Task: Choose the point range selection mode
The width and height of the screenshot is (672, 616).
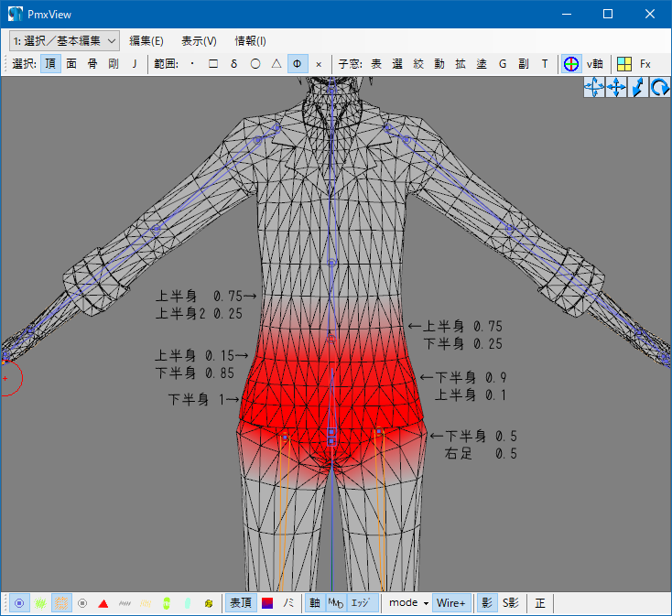Action: (x=192, y=64)
